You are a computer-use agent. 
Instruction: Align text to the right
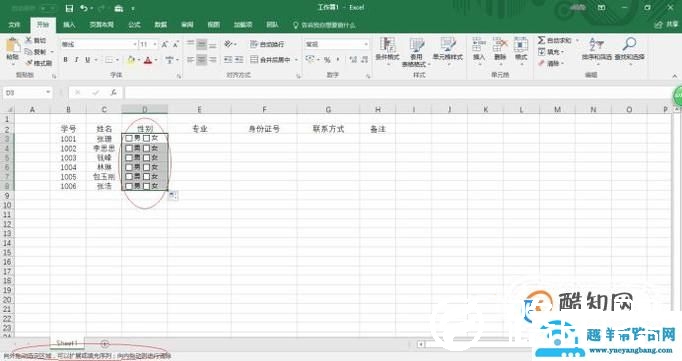[x=212, y=60]
